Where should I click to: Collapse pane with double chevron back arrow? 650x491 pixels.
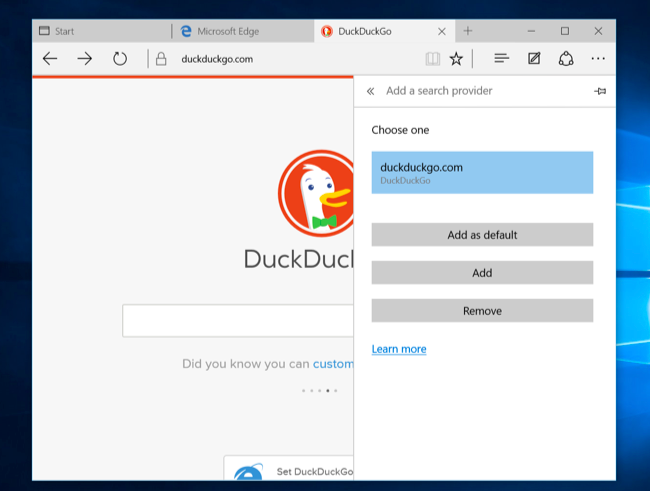pos(371,91)
